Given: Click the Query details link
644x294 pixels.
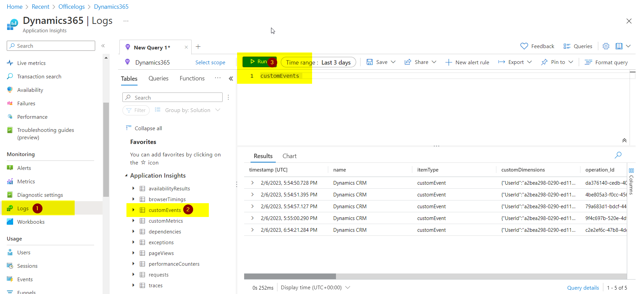Looking at the screenshot, I should pyautogui.click(x=583, y=288).
